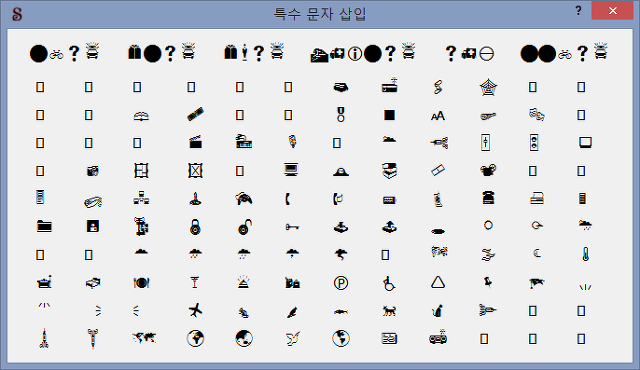640x370 pixels.
Task: Select the loudspeaker box symbol
Action: tap(534, 143)
